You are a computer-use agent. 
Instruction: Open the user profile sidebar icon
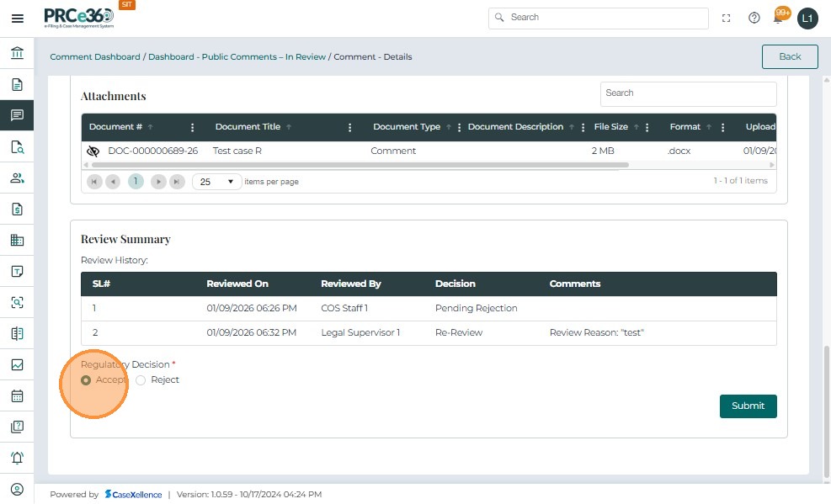pyautogui.click(x=17, y=489)
